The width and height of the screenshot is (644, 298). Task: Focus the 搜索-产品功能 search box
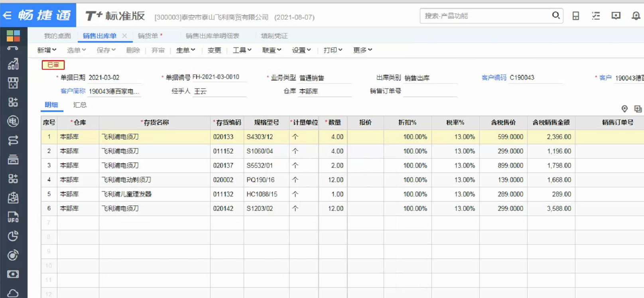486,16
